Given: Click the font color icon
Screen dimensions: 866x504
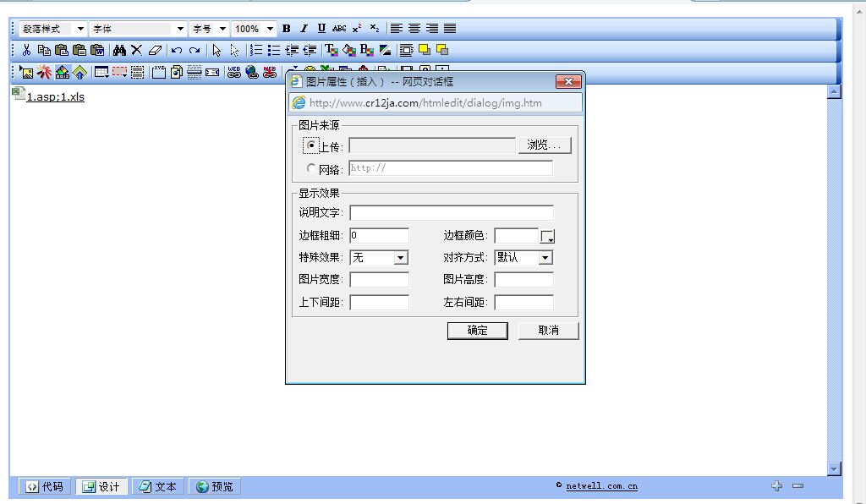Looking at the screenshot, I should click(332, 50).
